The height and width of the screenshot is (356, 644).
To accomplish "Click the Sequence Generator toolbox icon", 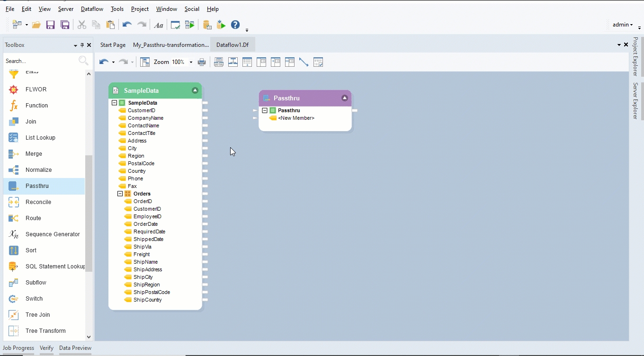I will pyautogui.click(x=14, y=234).
